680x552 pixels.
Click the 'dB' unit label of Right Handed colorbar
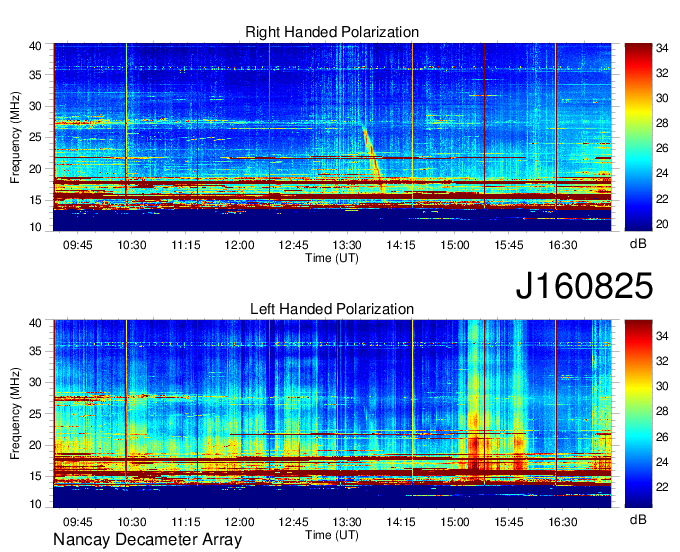click(x=638, y=244)
